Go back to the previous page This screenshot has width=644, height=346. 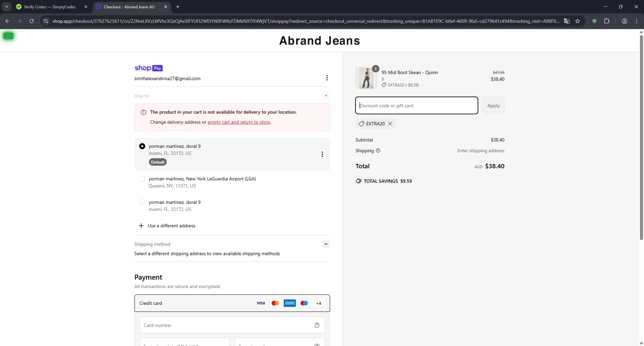click(7, 21)
